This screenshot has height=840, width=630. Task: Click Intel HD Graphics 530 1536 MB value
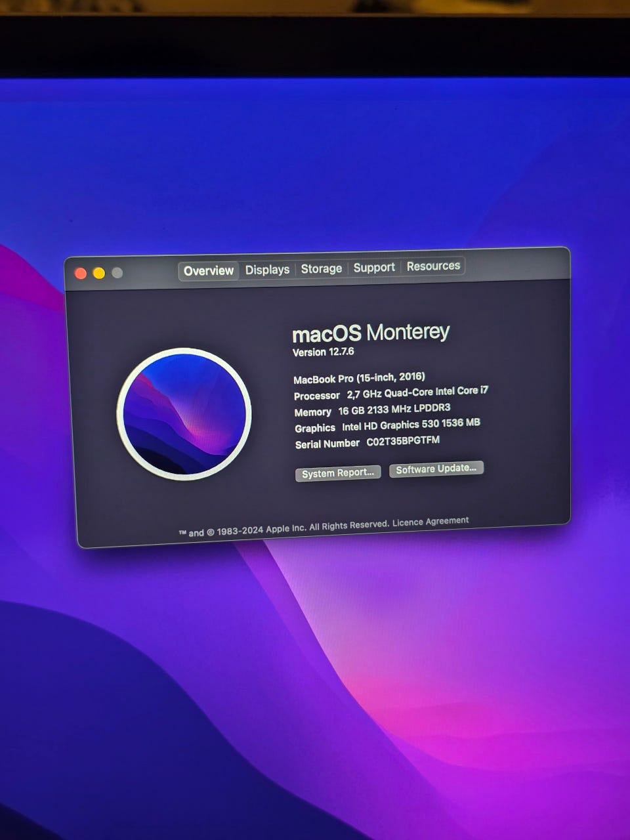[411, 425]
